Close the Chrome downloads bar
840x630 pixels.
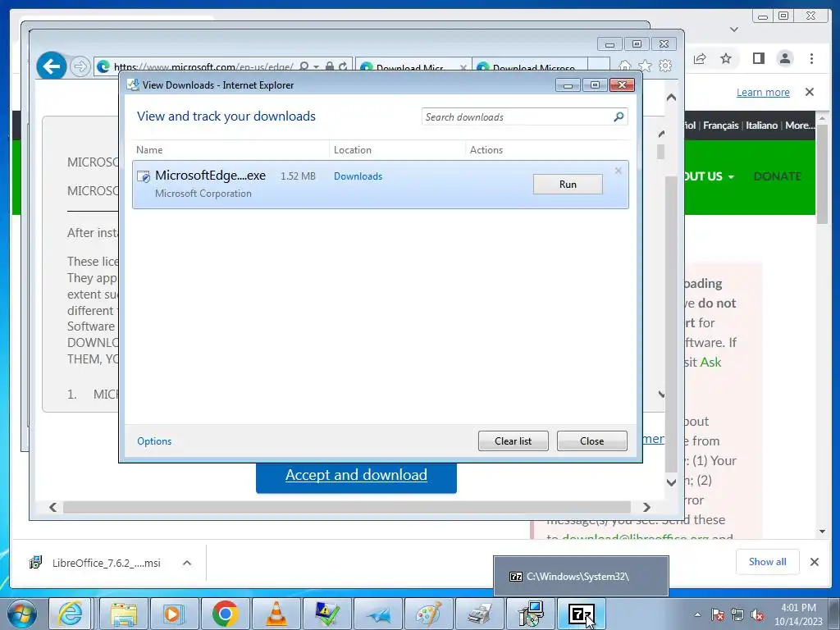[815, 562]
